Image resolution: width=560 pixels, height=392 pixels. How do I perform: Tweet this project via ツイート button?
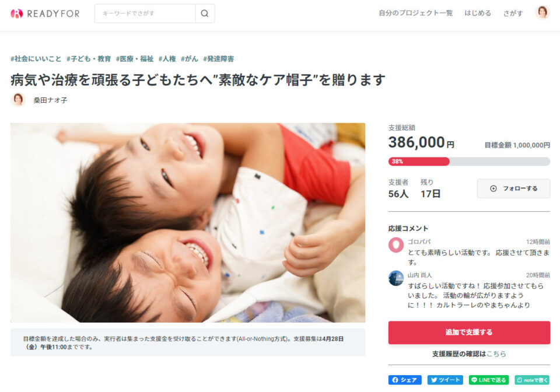tap(445, 380)
